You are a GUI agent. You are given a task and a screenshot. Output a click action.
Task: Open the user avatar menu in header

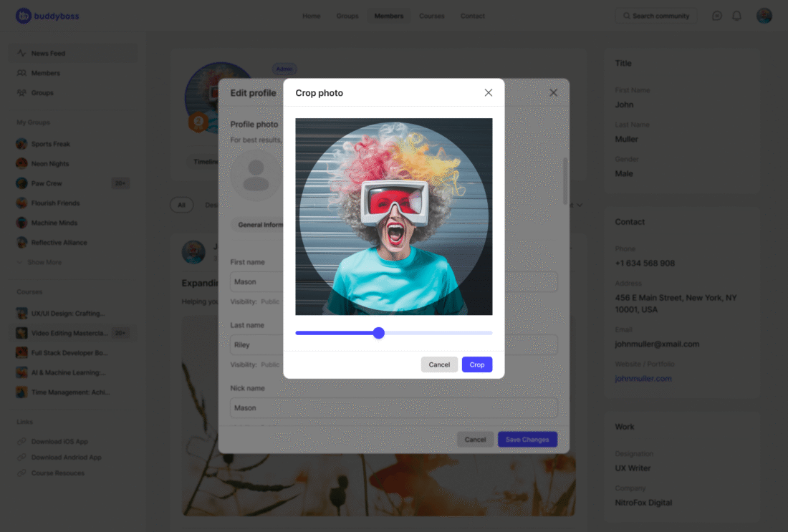tap(764, 16)
